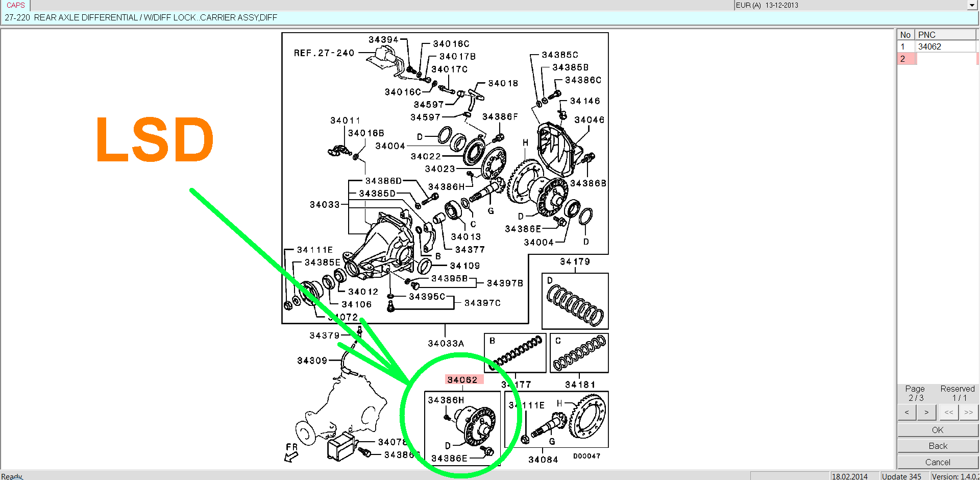Click the previous page '<' button
Screen dimensions: 980x480
click(906, 412)
